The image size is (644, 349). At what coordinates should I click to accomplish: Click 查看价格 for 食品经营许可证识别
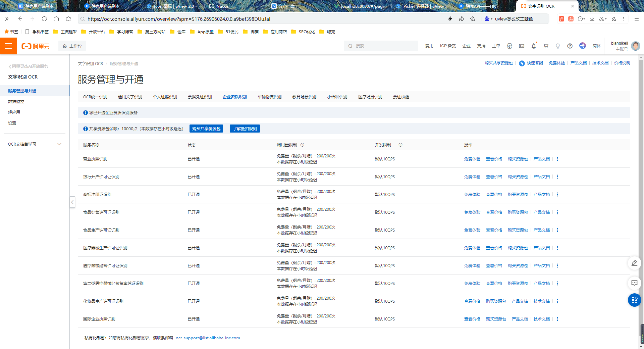point(494,212)
